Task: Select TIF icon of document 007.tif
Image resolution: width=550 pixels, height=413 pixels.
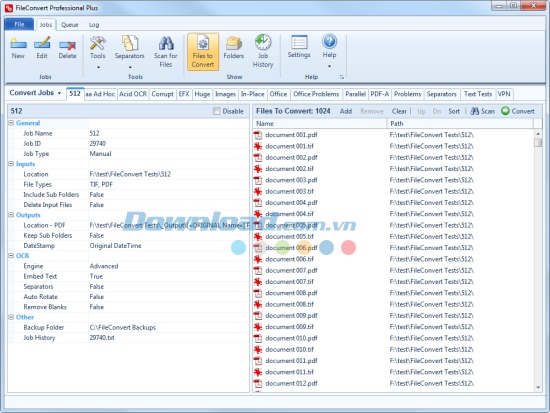Action: pos(258,282)
